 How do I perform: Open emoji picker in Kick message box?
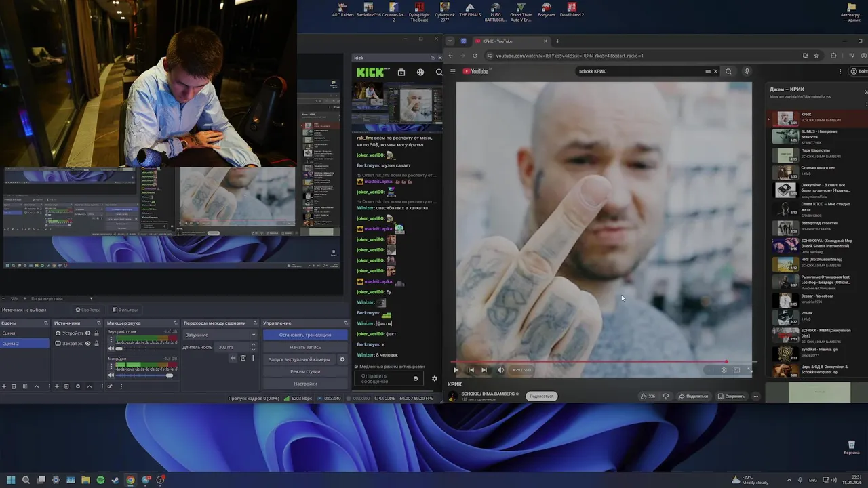point(416,378)
